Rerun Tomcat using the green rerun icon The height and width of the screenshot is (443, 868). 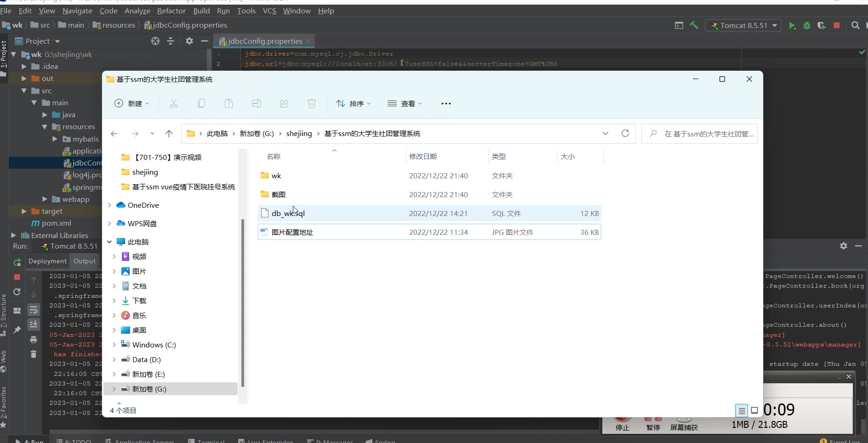tap(17, 262)
